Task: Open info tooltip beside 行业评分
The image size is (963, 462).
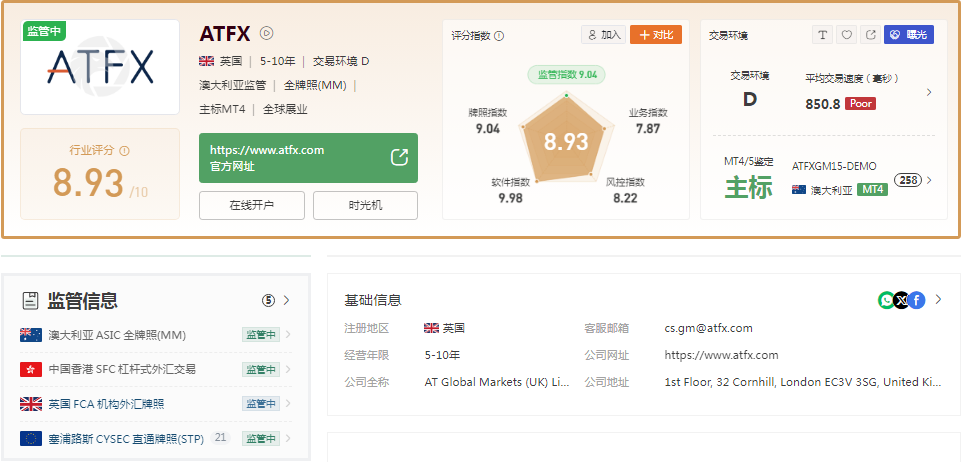Action: coord(125,151)
